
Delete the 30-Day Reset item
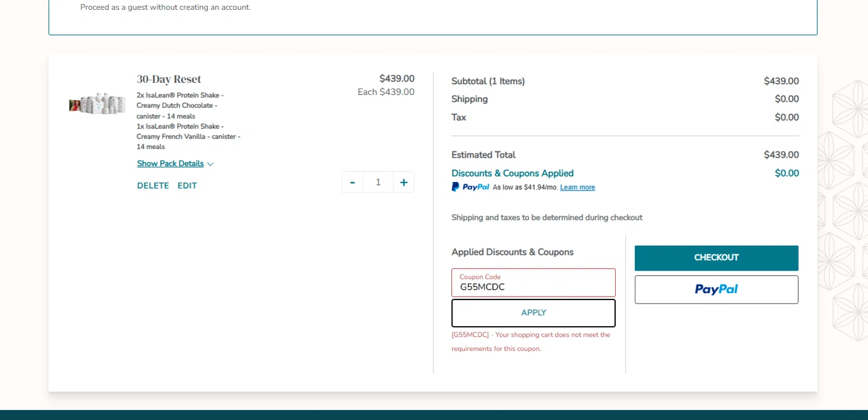pos(153,186)
